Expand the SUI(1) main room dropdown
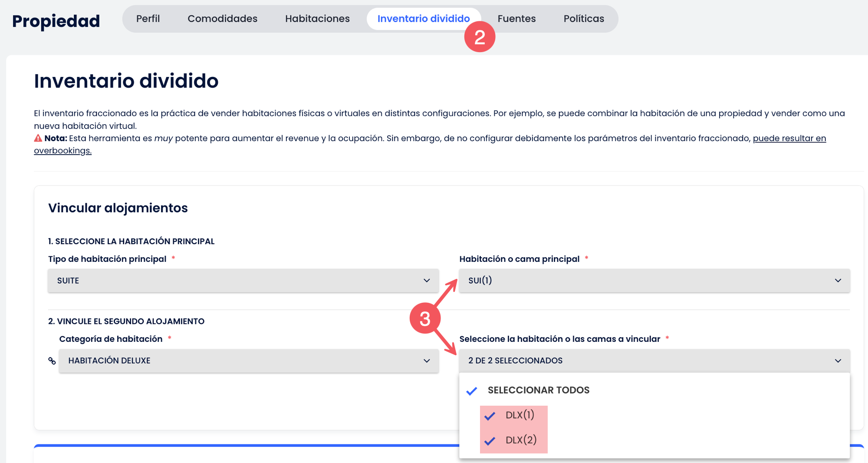The height and width of the screenshot is (463, 868). (x=654, y=281)
